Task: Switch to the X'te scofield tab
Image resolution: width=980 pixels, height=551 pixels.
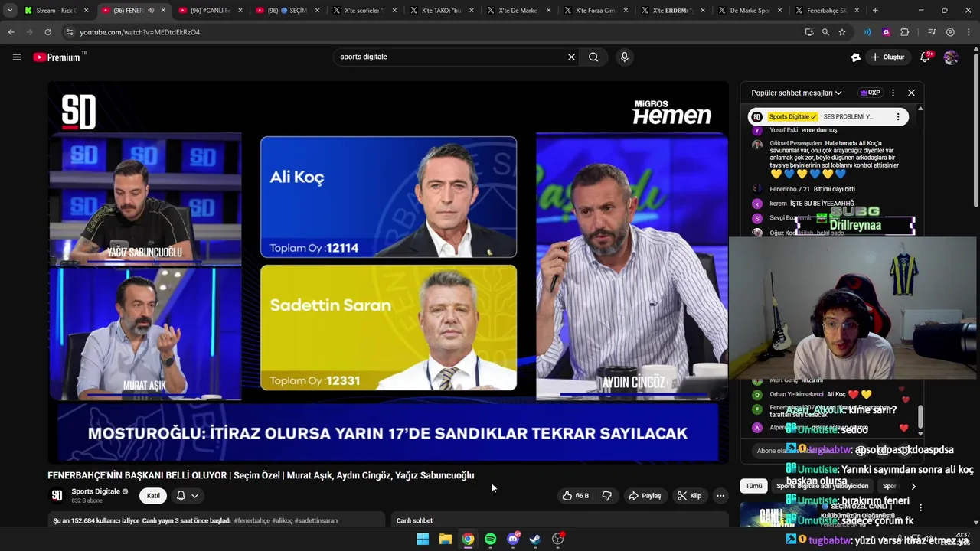Action: (364, 11)
